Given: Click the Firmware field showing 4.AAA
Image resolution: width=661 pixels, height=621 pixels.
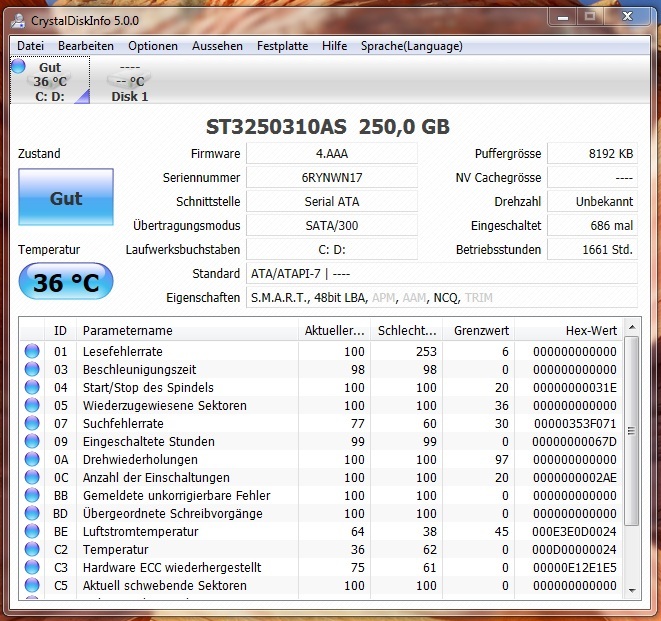Looking at the screenshot, I should (x=332, y=153).
